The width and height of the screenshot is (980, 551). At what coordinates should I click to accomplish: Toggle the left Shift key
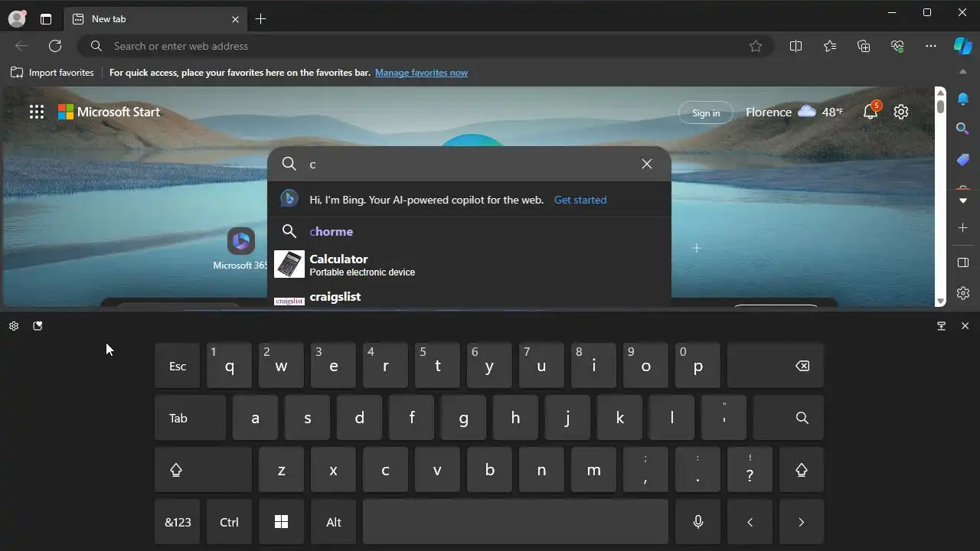[x=203, y=470]
